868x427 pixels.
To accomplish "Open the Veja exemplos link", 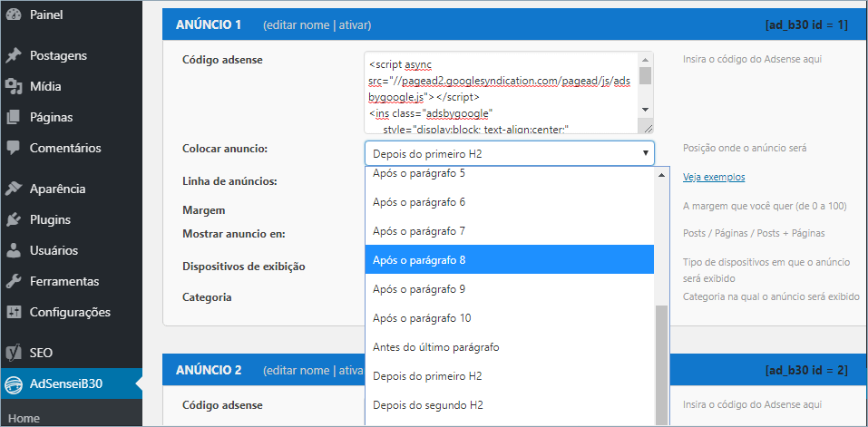I will click(x=714, y=177).
